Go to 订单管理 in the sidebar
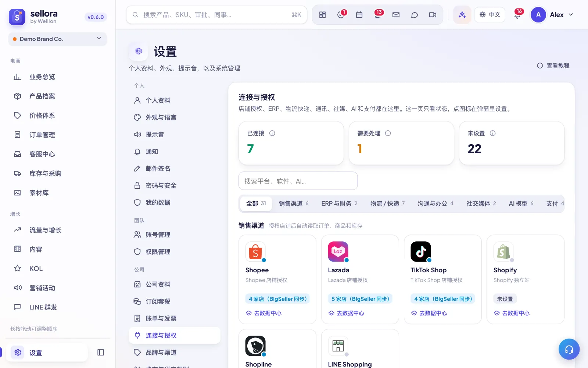 [58, 135]
